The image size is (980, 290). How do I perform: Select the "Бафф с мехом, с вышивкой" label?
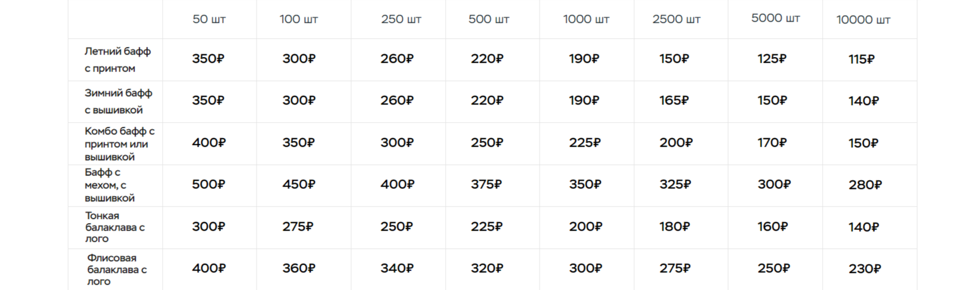(109, 185)
